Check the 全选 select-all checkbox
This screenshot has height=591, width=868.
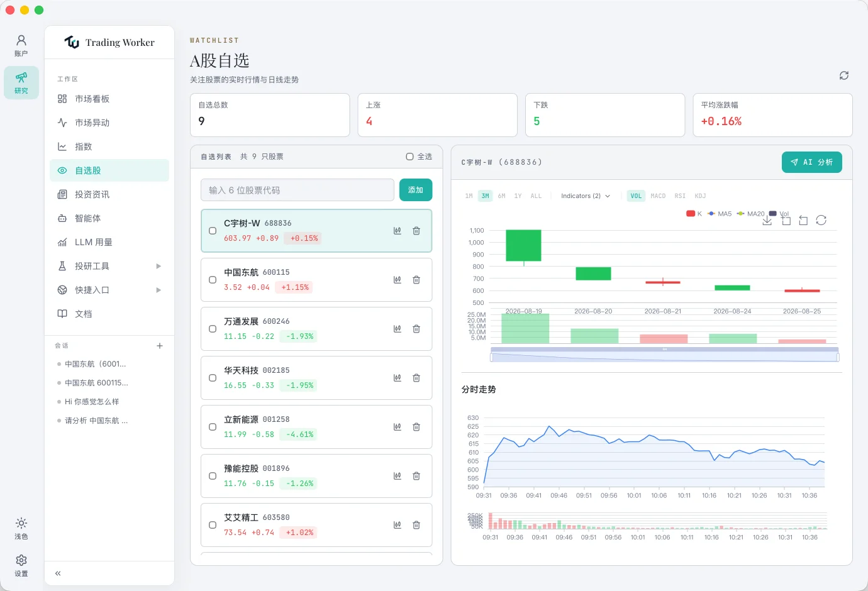point(409,157)
